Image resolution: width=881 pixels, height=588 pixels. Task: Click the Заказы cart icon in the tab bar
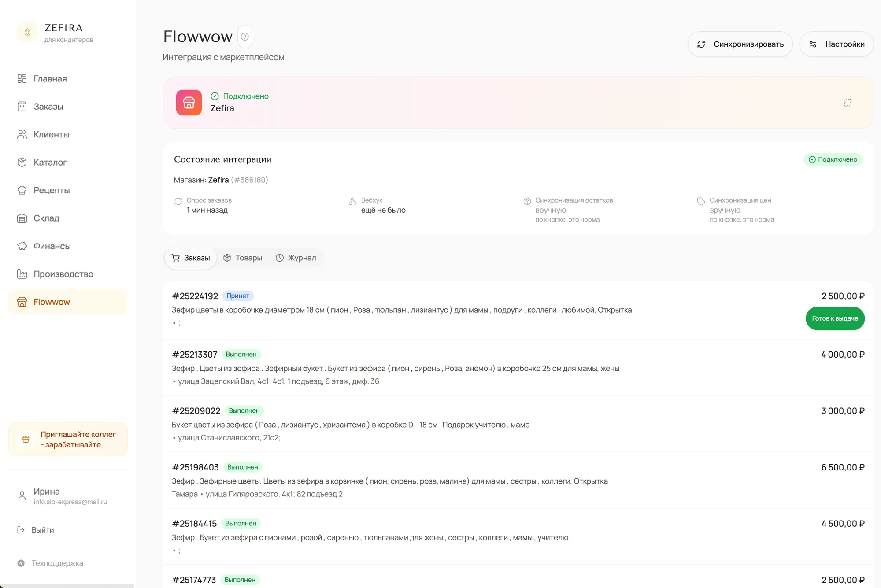[x=176, y=258]
